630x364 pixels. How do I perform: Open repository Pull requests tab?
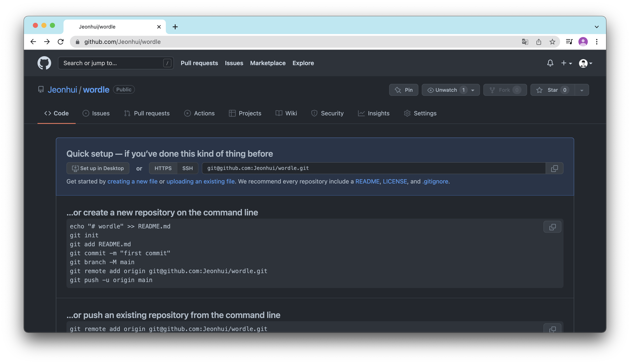[147, 113]
